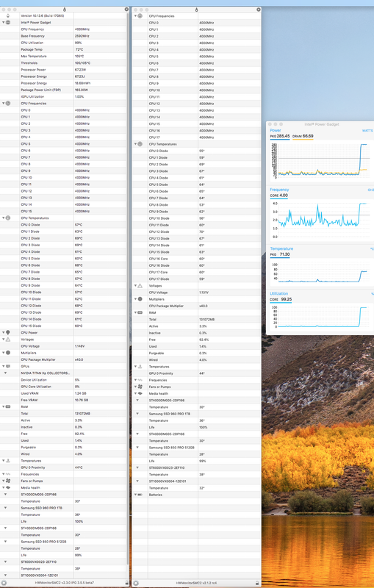Viewport: 374px width, 588px height.
Task: Open settings gear in right HWMonitorSMC2 window
Action: click(x=136, y=583)
